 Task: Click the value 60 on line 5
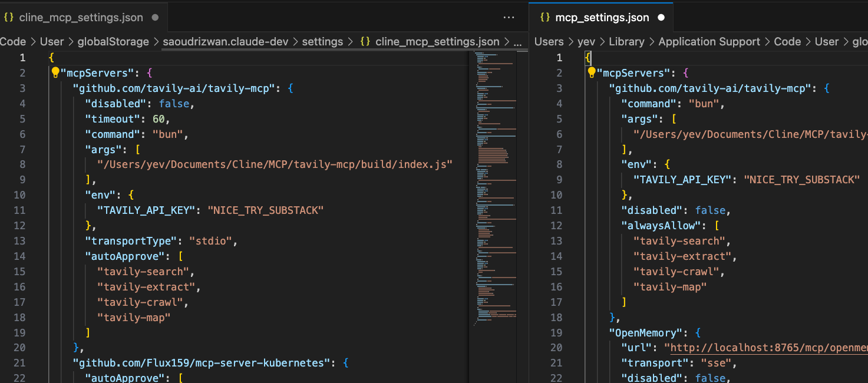pos(159,119)
